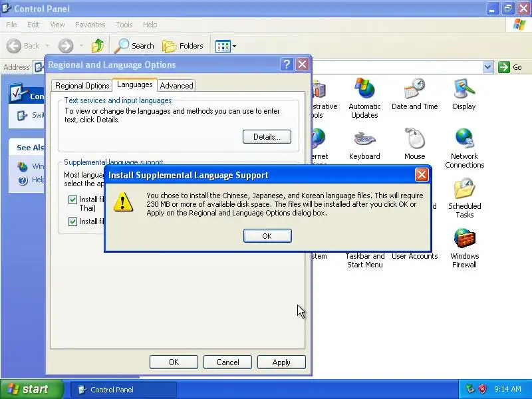Viewport: 532px width, 399px height.
Task: Open the Administrative Tools icon
Action: coord(320,89)
